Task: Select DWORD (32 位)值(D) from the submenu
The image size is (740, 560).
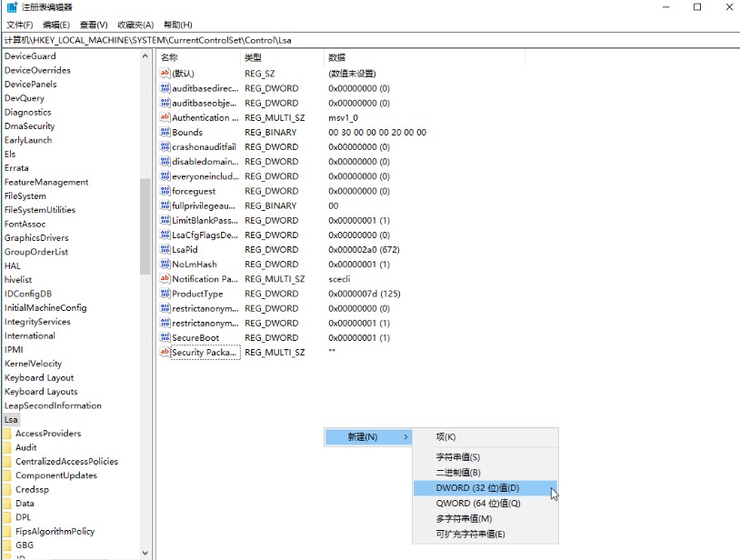Action: (476, 487)
